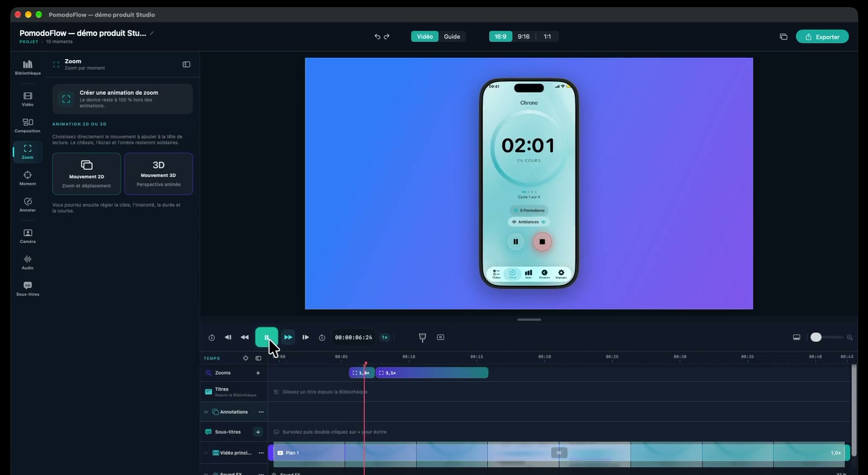868x475 pixels.
Task: Collapse the Zoom side panel
Action: [x=187, y=65]
